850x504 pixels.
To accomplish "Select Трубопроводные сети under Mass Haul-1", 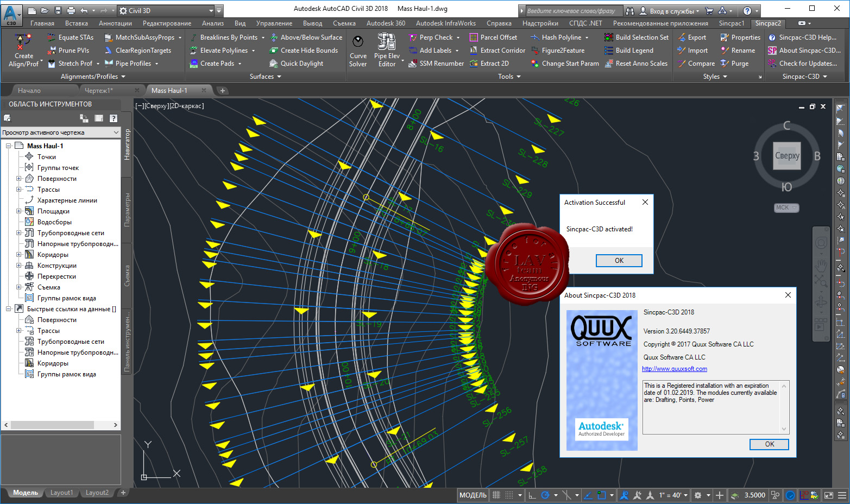I will (71, 233).
